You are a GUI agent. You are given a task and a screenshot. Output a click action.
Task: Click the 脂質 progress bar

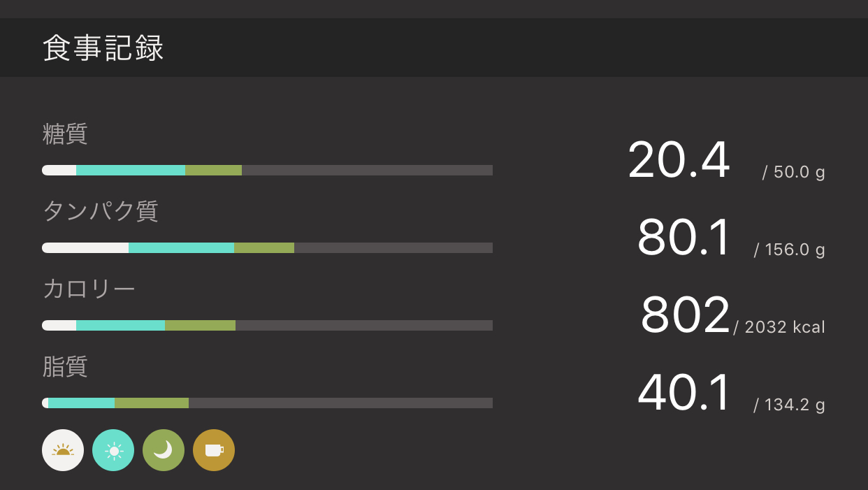[x=267, y=403]
